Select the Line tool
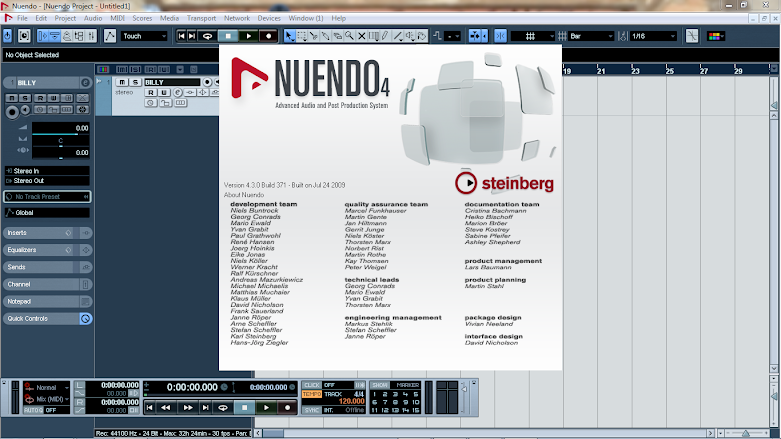Image resolution: width=781 pixels, height=439 pixels. (397, 36)
